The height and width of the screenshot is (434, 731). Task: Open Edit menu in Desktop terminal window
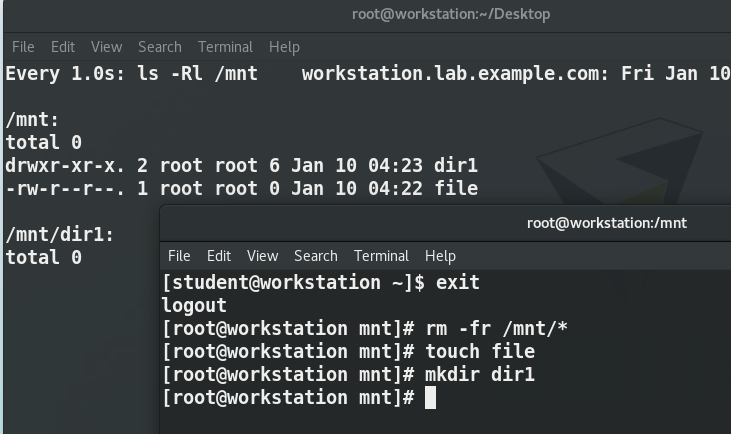[62, 47]
